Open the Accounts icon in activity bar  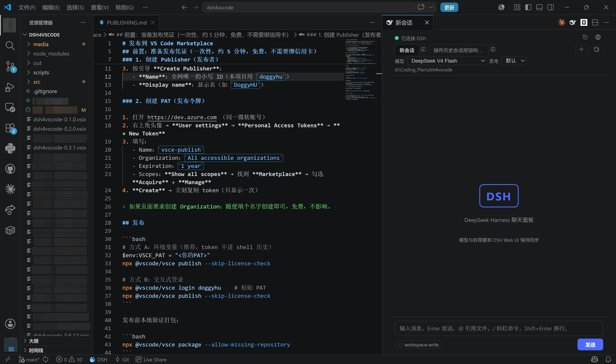(10, 324)
